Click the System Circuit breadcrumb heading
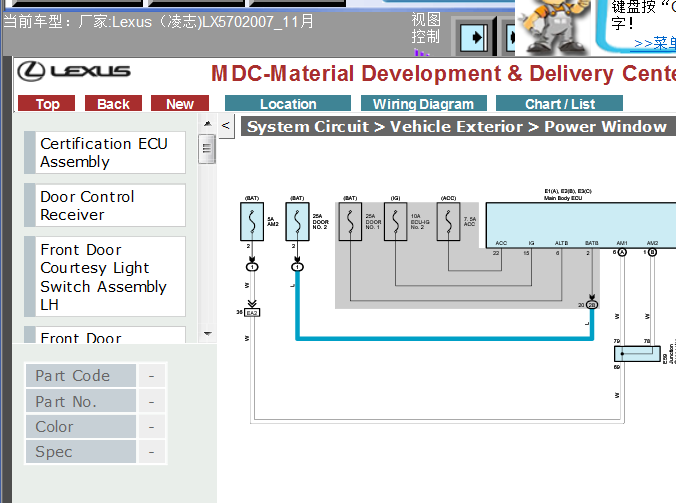The height and width of the screenshot is (503, 676). coord(458,126)
